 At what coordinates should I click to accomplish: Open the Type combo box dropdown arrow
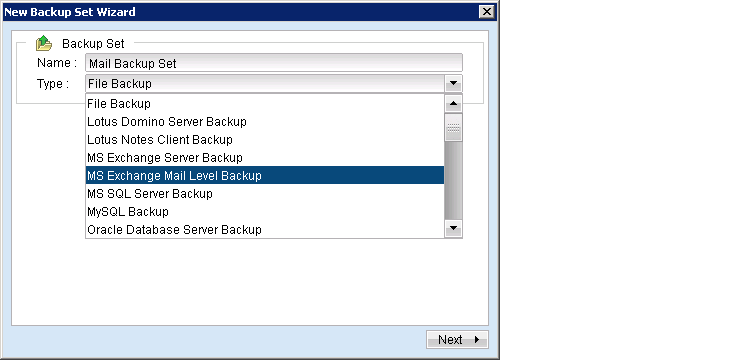pos(453,84)
